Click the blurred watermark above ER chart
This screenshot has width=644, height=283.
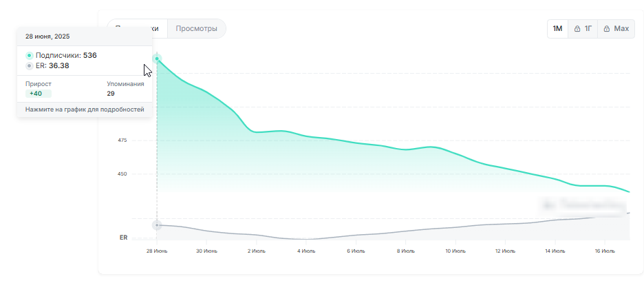583,205
